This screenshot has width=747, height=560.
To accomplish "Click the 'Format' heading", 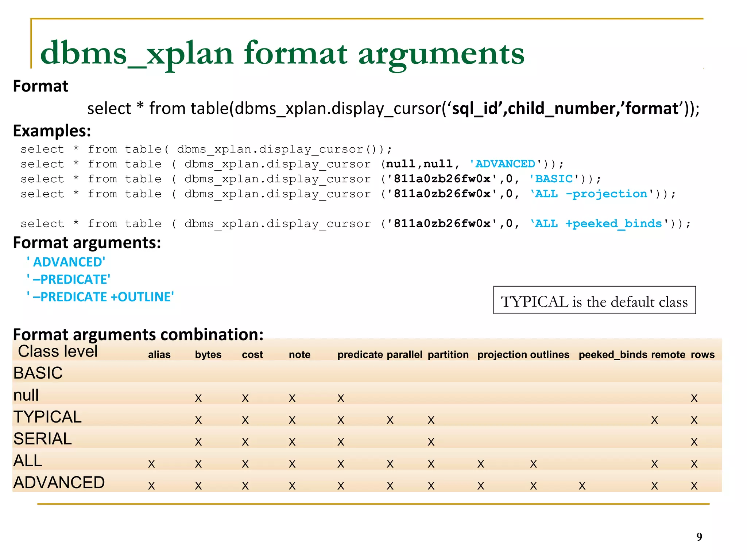I will [40, 86].
